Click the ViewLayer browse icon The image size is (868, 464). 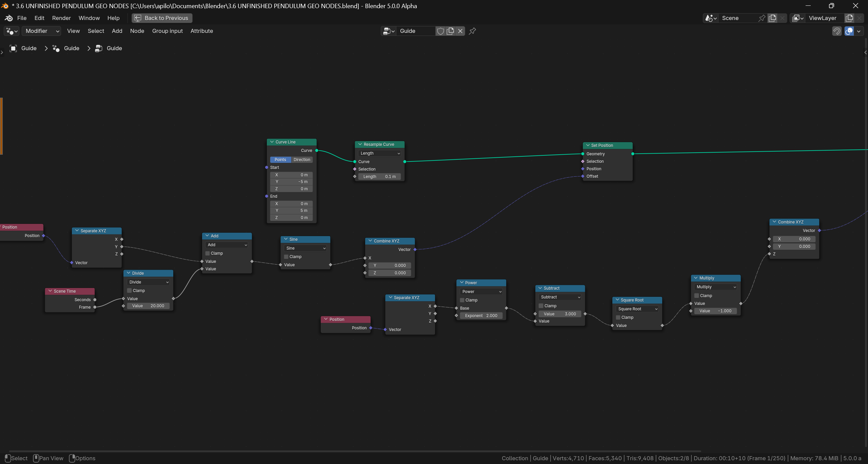tap(798, 18)
